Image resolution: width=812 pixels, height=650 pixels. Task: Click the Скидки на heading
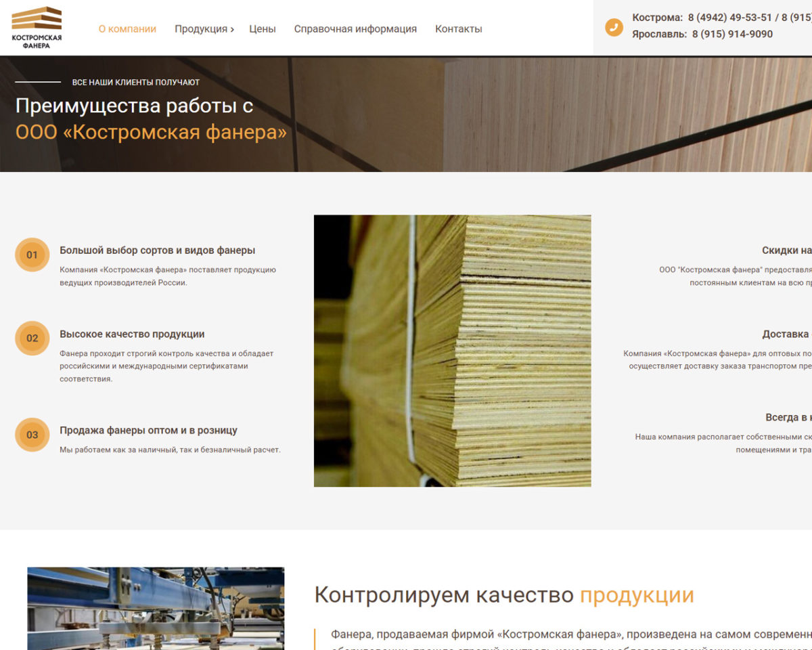point(787,251)
